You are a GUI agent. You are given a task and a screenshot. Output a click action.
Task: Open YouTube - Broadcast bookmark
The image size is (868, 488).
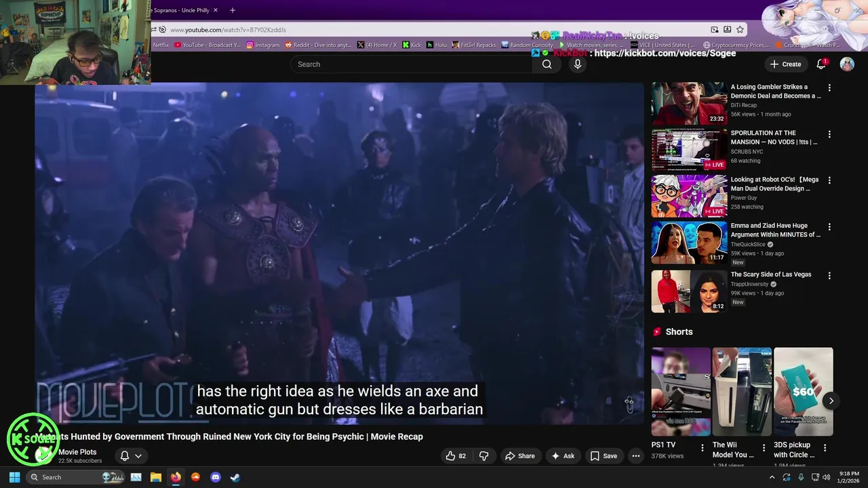[x=208, y=45]
